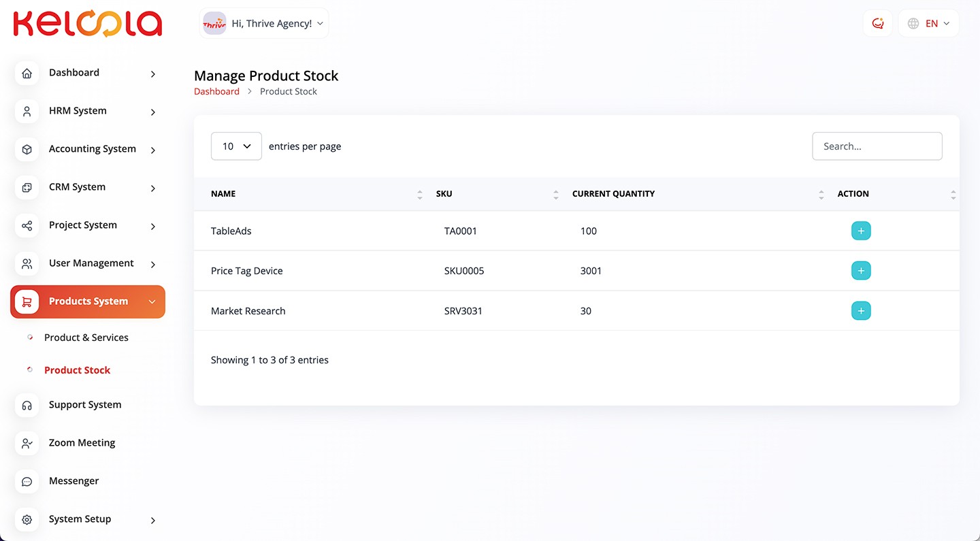Image resolution: width=980 pixels, height=541 pixels.
Task: Expand the CRM System menu chevron
Action: point(153,188)
